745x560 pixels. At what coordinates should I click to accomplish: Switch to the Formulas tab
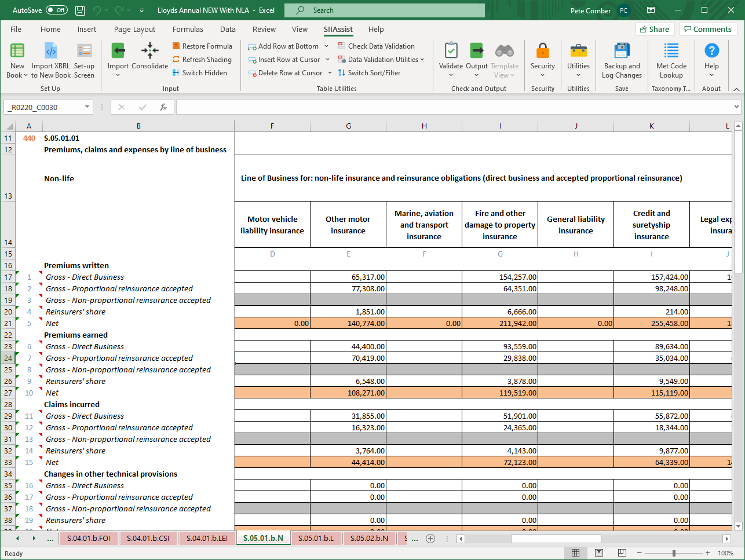pyautogui.click(x=188, y=29)
